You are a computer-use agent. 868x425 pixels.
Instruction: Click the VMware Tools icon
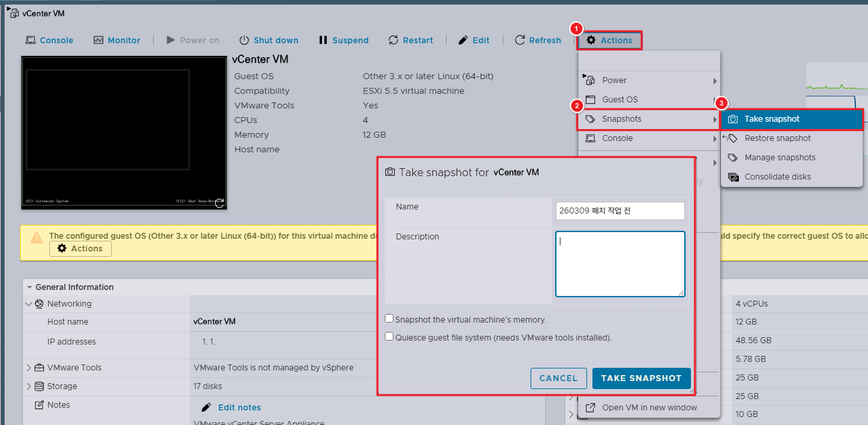point(39,368)
